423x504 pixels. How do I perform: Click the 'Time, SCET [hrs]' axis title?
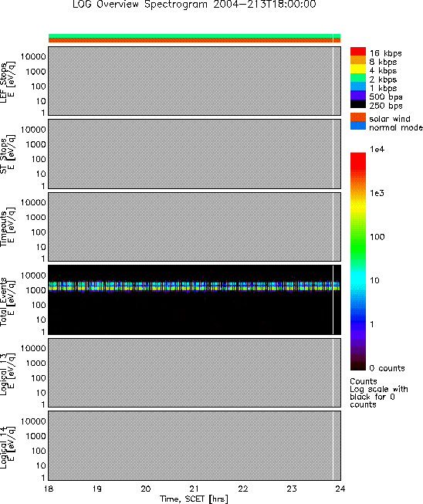pos(195,499)
